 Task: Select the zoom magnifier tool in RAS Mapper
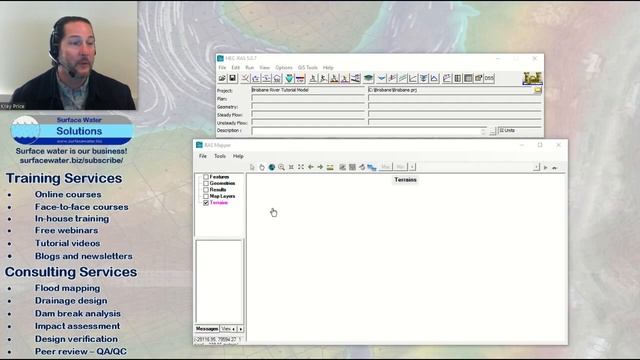pyautogui.click(x=281, y=167)
